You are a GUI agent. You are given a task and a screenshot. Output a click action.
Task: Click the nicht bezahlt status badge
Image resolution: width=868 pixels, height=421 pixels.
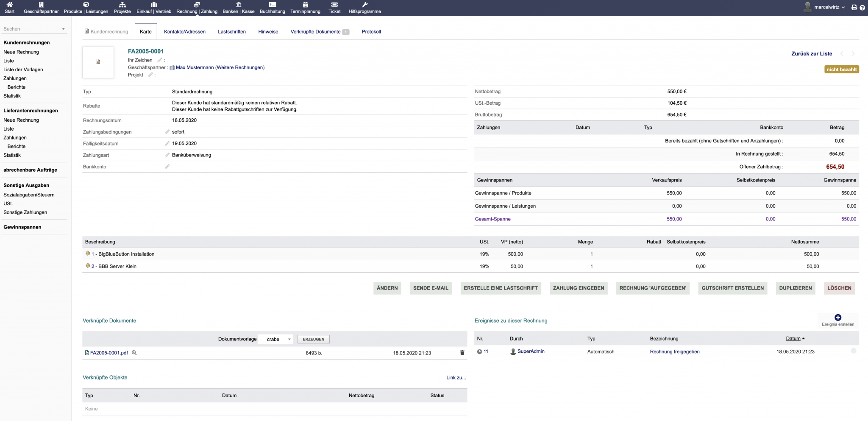[842, 70]
